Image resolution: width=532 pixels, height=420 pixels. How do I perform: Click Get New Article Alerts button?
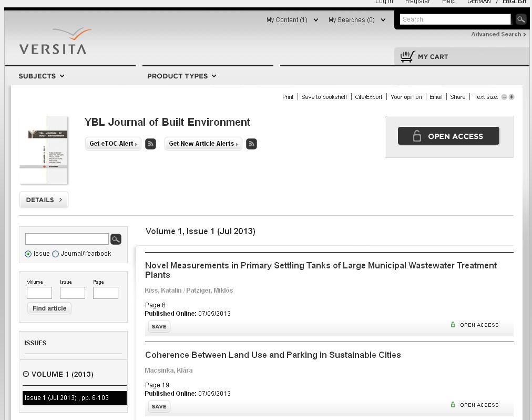click(x=203, y=144)
